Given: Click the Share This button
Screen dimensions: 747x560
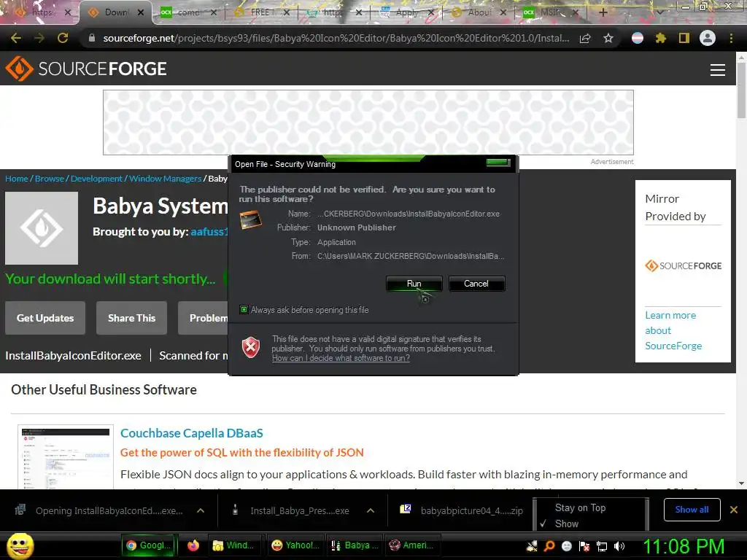Looking at the screenshot, I should pyautogui.click(x=131, y=318).
